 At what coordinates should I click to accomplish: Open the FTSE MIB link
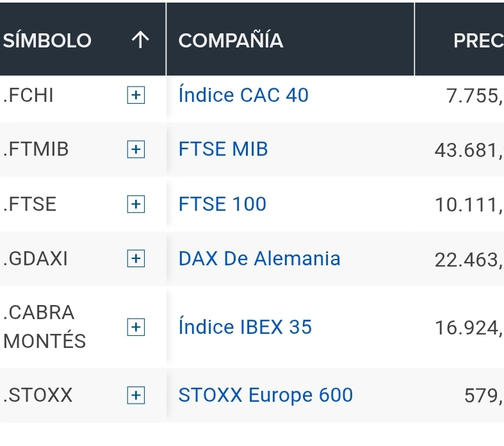click(x=223, y=150)
